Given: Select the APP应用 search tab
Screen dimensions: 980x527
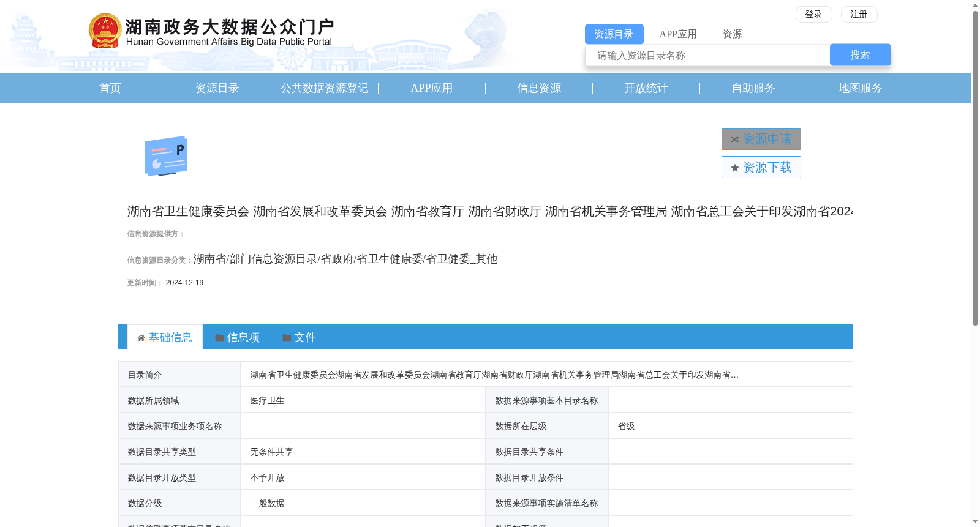Looking at the screenshot, I should tap(678, 34).
